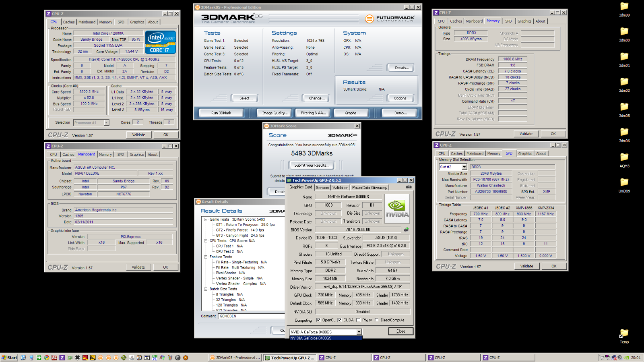Click the taskbar clock showing 20:01
The height and width of the screenshot is (362, 644).
click(x=636, y=358)
